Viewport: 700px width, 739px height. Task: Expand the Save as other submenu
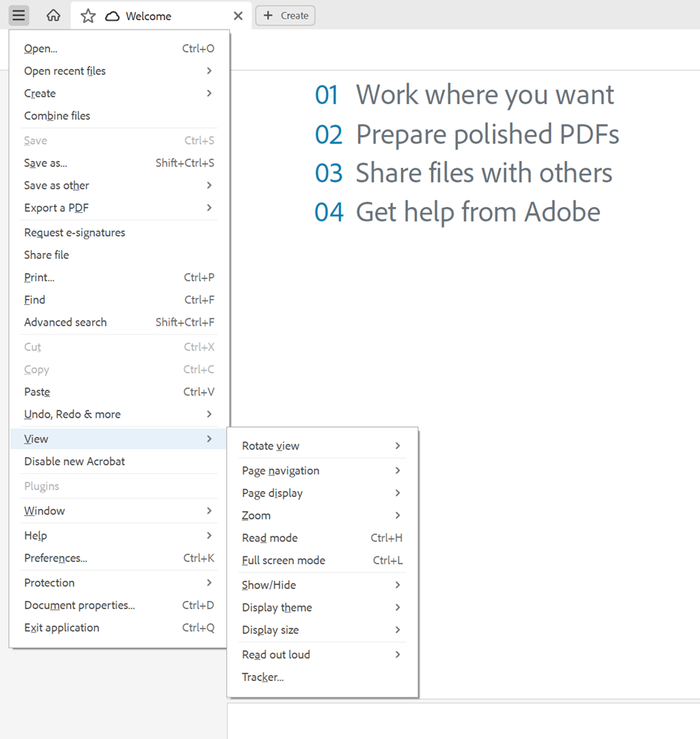(x=56, y=185)
